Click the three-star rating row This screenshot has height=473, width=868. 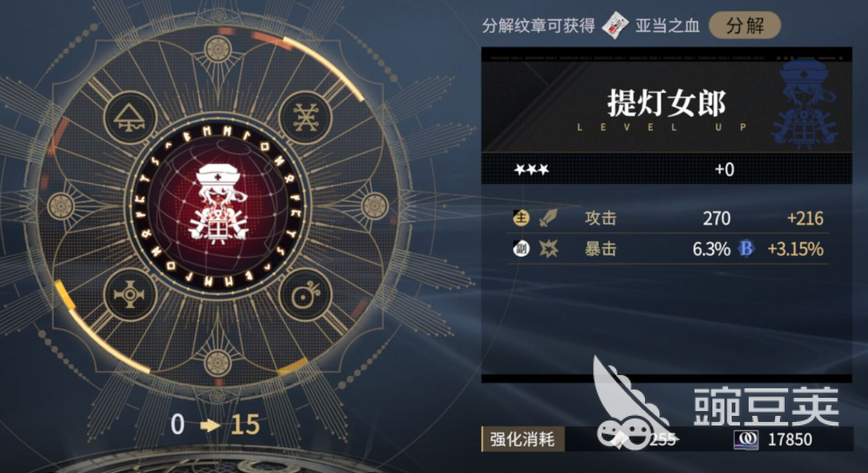[x=666, y=169]
